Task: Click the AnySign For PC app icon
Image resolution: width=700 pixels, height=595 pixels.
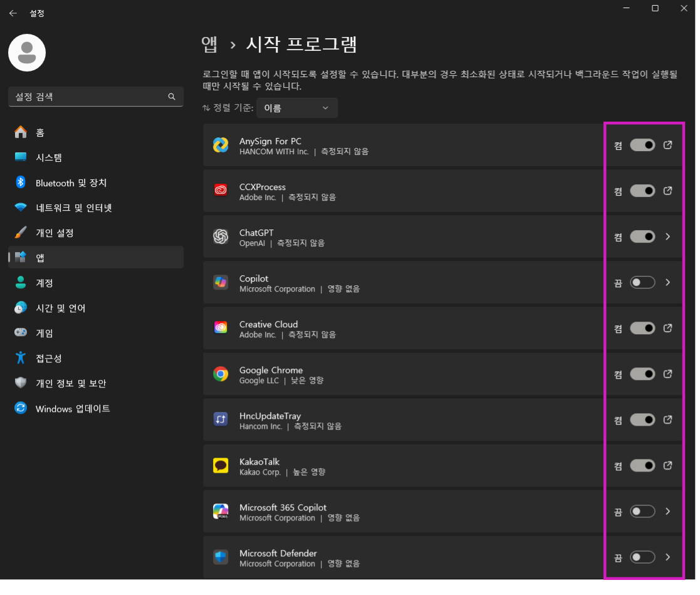Action: [221, 145]
